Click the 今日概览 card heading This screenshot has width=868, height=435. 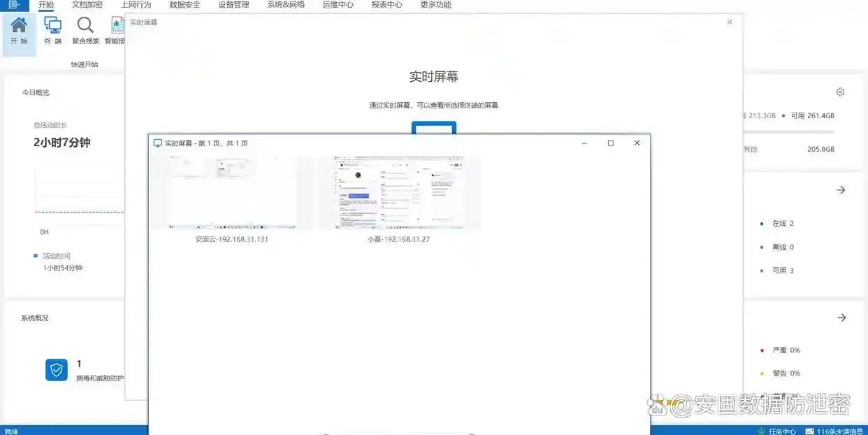click(x=35, y=92)
